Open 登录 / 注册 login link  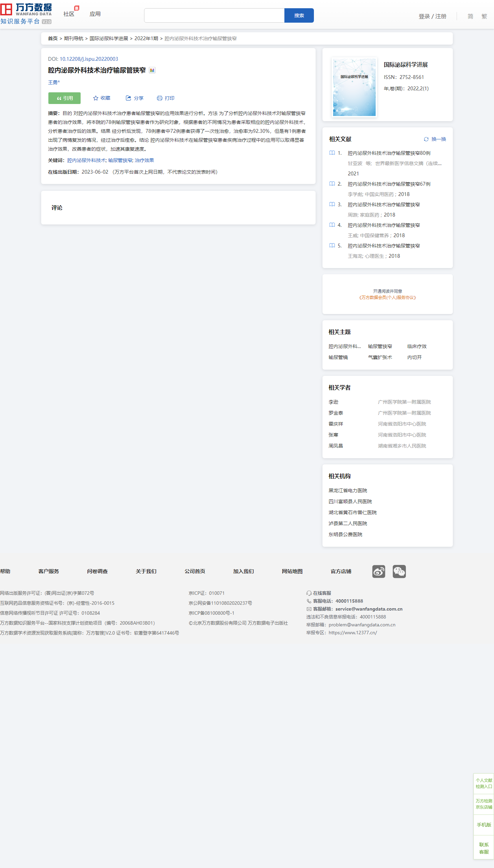[432, 16]
